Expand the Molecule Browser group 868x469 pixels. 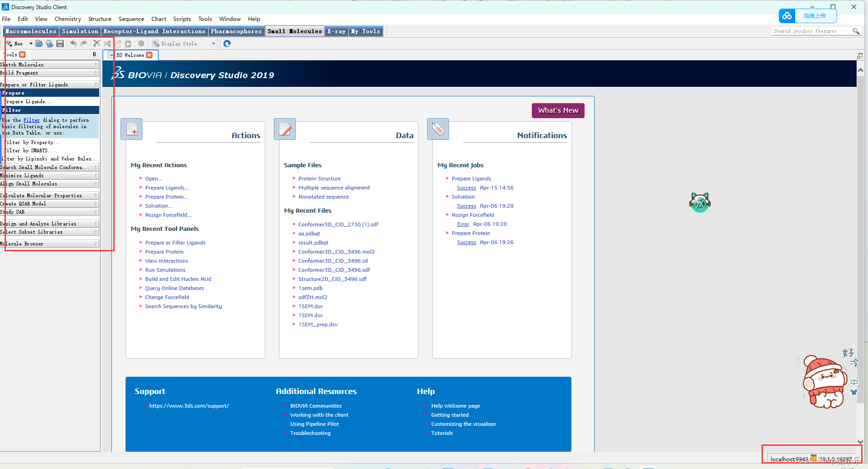[49, 244]
